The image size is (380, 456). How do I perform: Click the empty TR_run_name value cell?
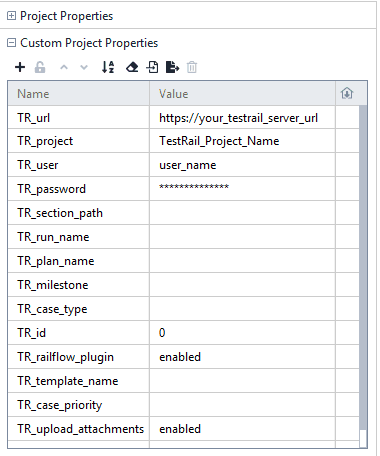tap(242, 237)
